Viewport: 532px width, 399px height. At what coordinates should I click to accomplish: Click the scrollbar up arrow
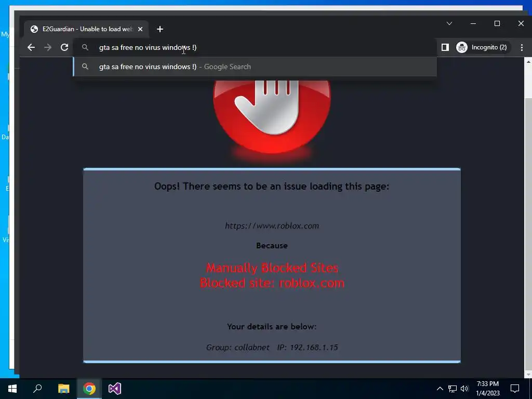[528, 62]
